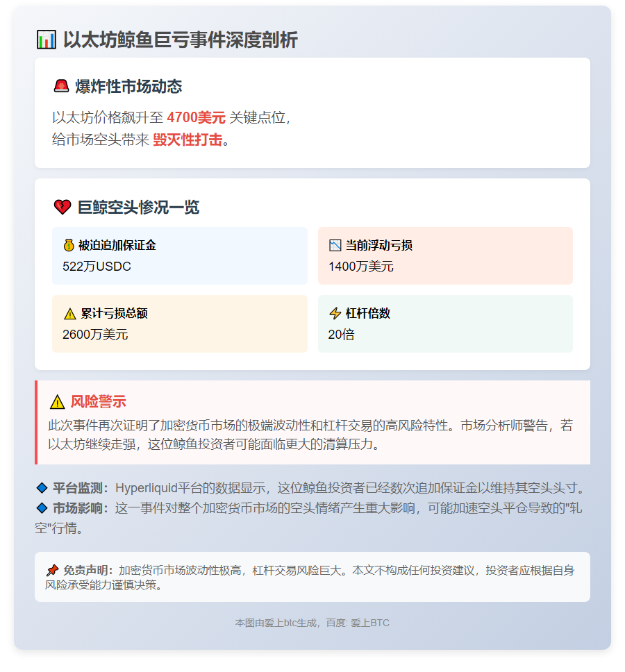This screenshot has width=625, height=672.
Task: Select the 522万USDC margin value
Action: tap(97, 266)
